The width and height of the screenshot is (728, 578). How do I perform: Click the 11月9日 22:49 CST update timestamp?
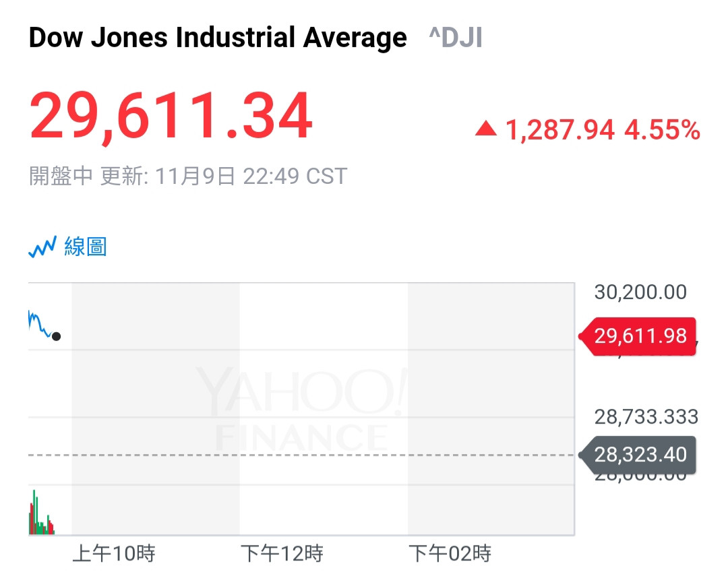coord(251,176)
